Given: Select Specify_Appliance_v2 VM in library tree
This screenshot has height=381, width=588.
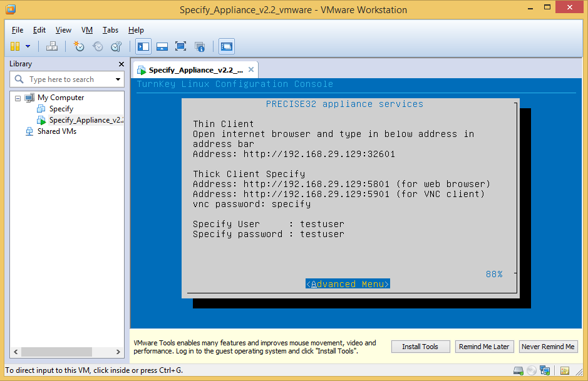Looking at the screenshot, I should click(86, 120).
